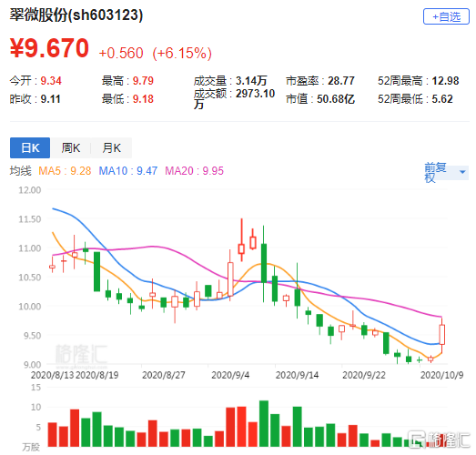Click the tallest green volume bar
The width and height of the screenshot is (476, 455).
264,423
